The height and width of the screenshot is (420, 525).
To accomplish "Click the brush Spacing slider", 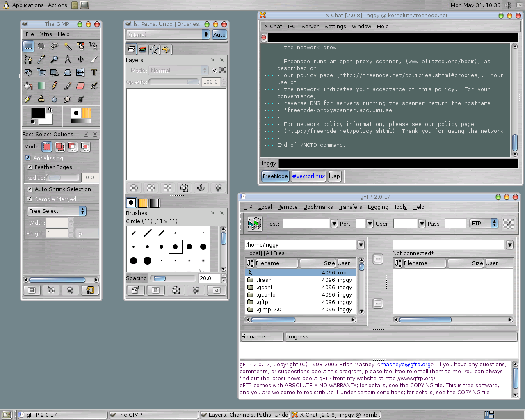I will point(173,278).
